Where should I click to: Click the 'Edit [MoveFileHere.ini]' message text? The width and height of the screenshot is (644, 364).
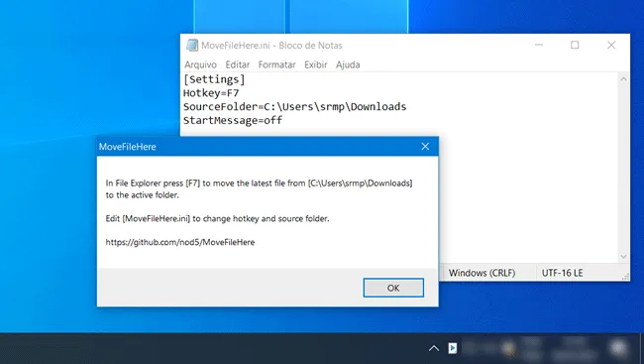point(217,218)
